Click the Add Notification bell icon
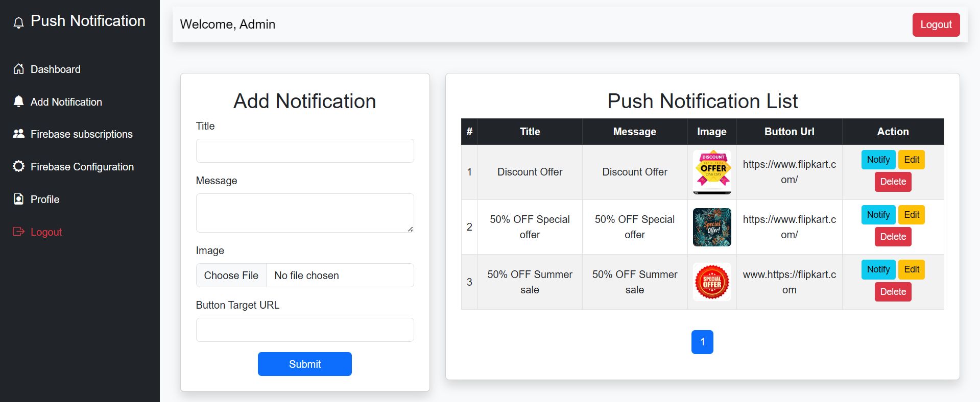 [18, 102]
